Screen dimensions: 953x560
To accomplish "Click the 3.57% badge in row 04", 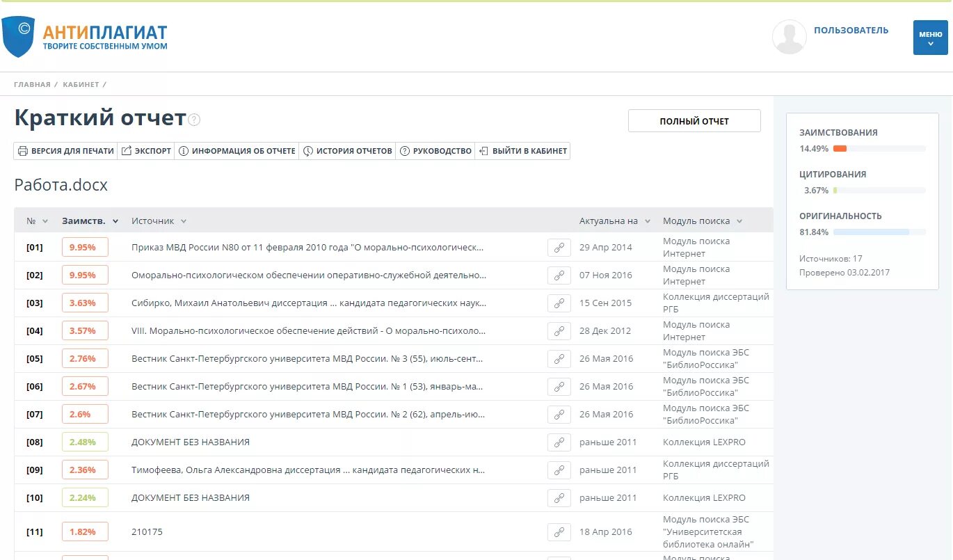I will [x=85, y=331].
